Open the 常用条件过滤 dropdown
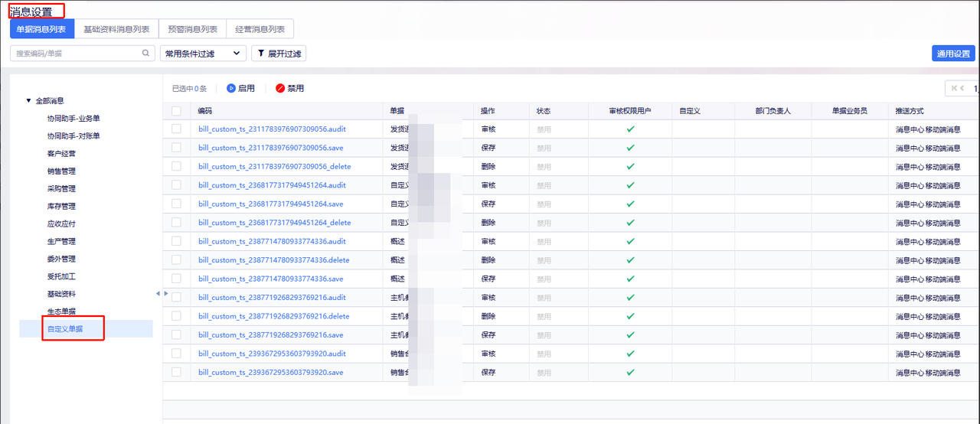 tap(203, 54)
